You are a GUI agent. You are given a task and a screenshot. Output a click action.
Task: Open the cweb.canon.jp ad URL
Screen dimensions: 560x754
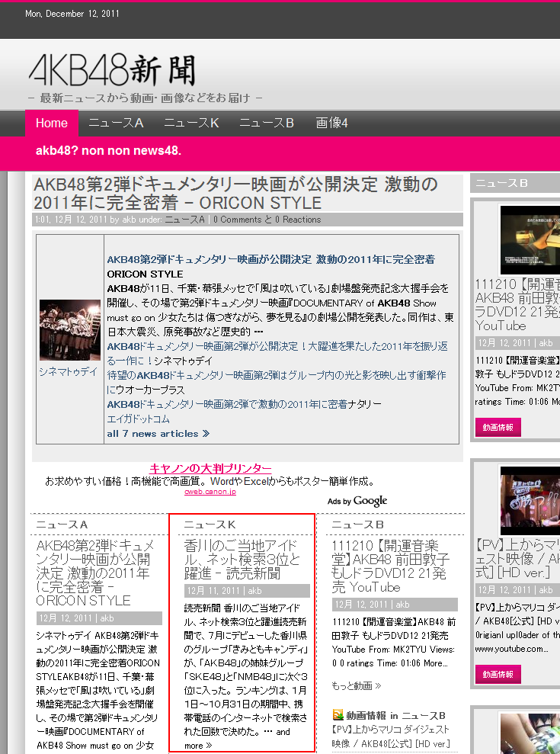pyautogui.click(x=210, y=492)
